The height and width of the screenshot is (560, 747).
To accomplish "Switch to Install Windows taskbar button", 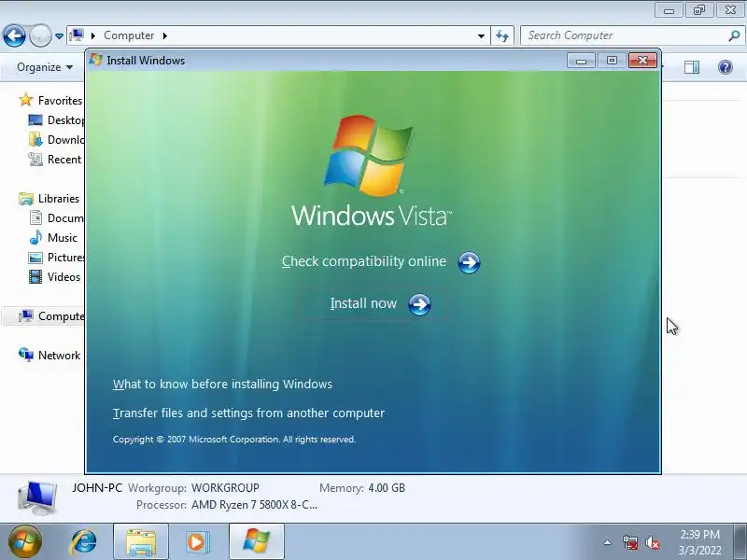I will (x=256, y=542).
